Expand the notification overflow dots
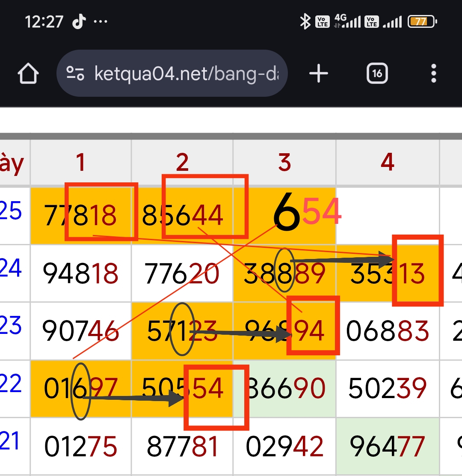The height and width of the screenshot is (476, 462). pos(101,21)
